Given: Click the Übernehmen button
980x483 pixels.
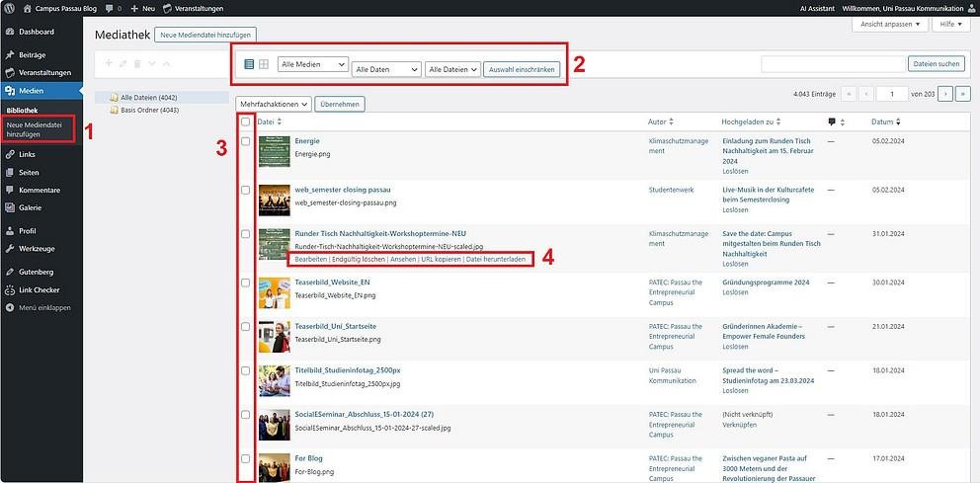Looking at the screenshot, I should tap(340, 104).
